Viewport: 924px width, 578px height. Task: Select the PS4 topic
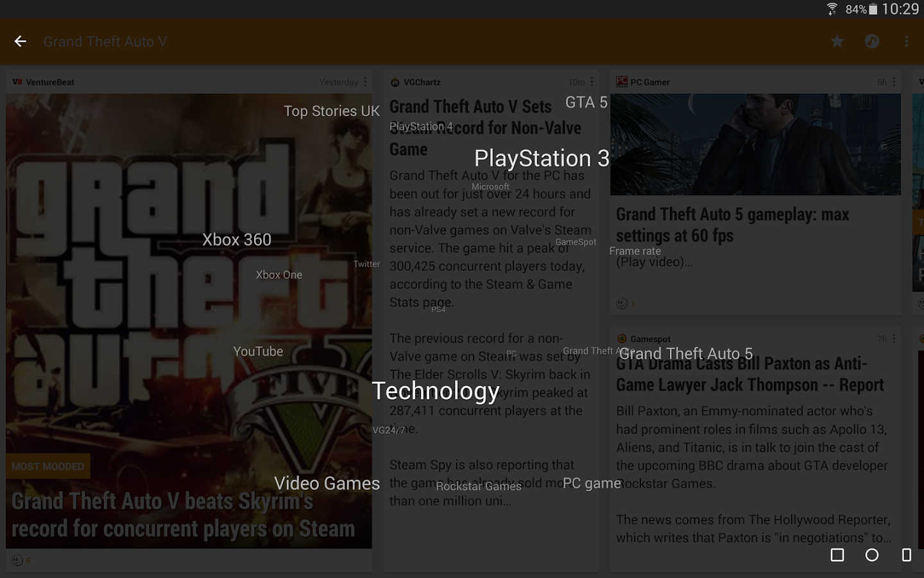(438, 310)
